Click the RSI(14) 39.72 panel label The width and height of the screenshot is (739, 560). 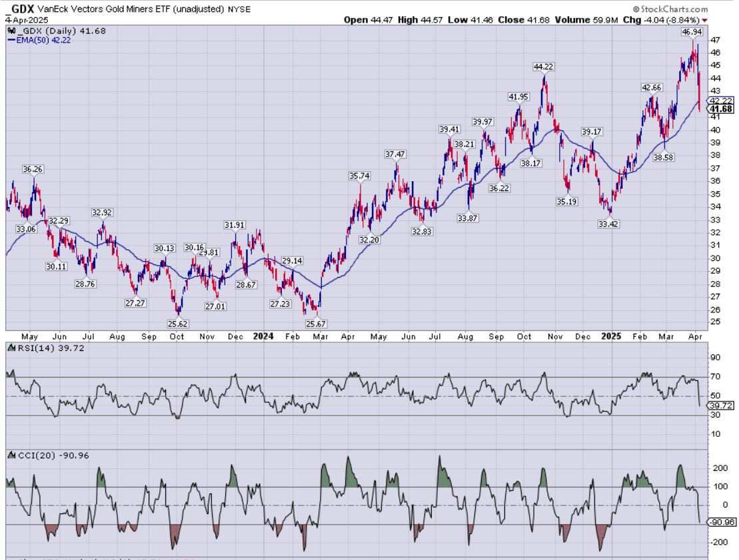point(51,348)
